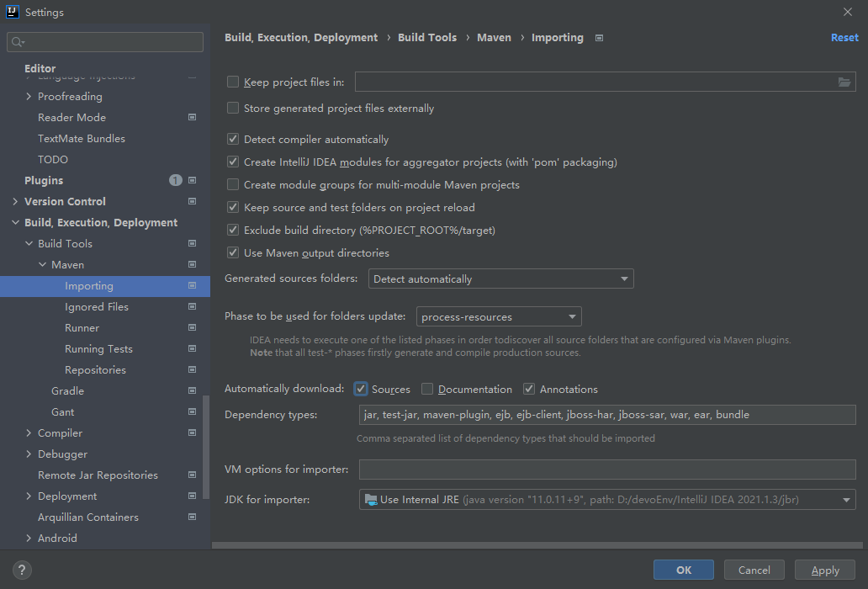This screenshot has height=589, width=868.
Task: Enable automatic download of Documentation
Action: click(x=426, y=389)
